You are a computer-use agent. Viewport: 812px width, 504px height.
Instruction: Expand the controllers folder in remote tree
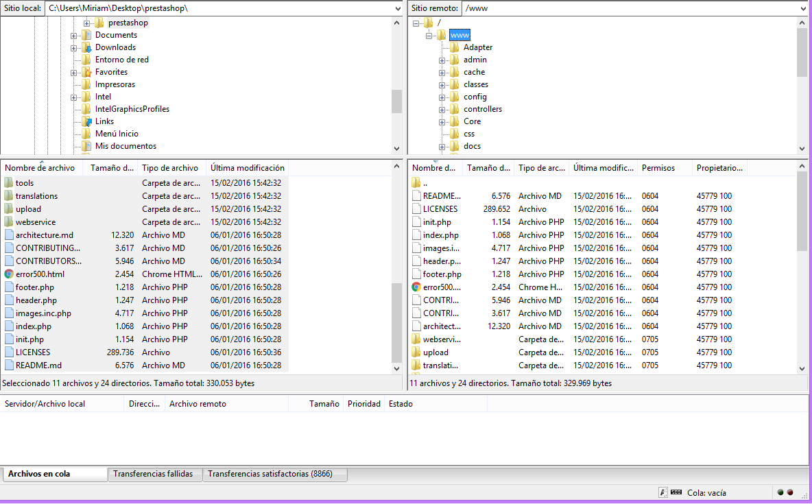(x=442, y=110)
